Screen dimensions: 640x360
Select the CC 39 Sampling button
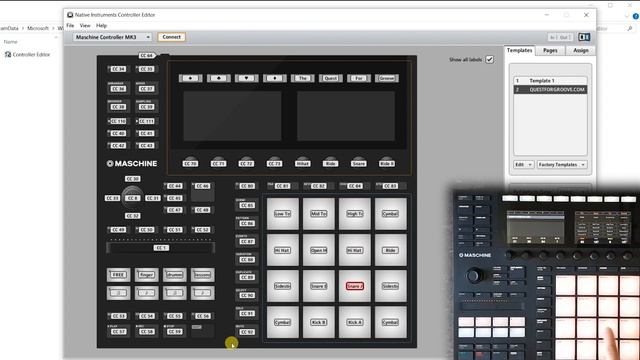(146, 106)
